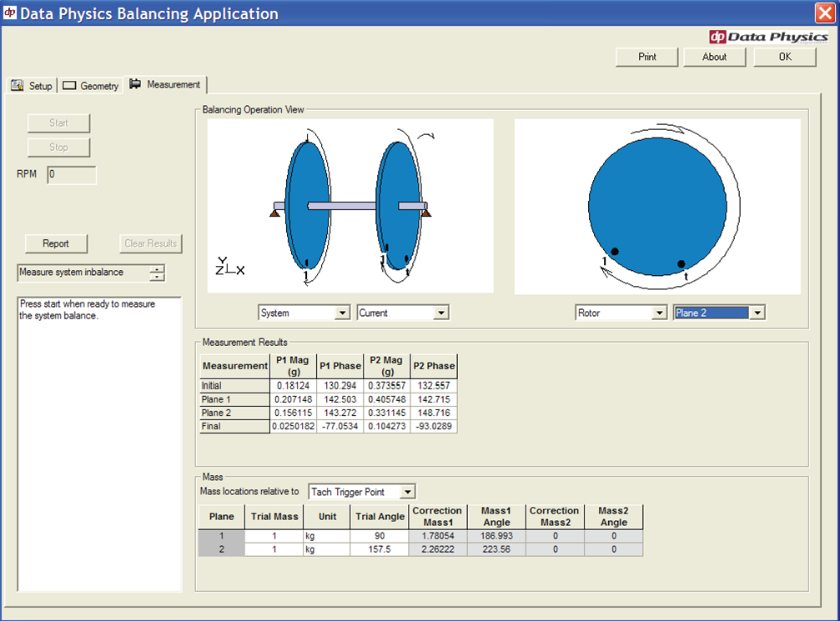Screen dimensions: 840x621
Task: Open the System view dropdown
Action: pos(342,313)
